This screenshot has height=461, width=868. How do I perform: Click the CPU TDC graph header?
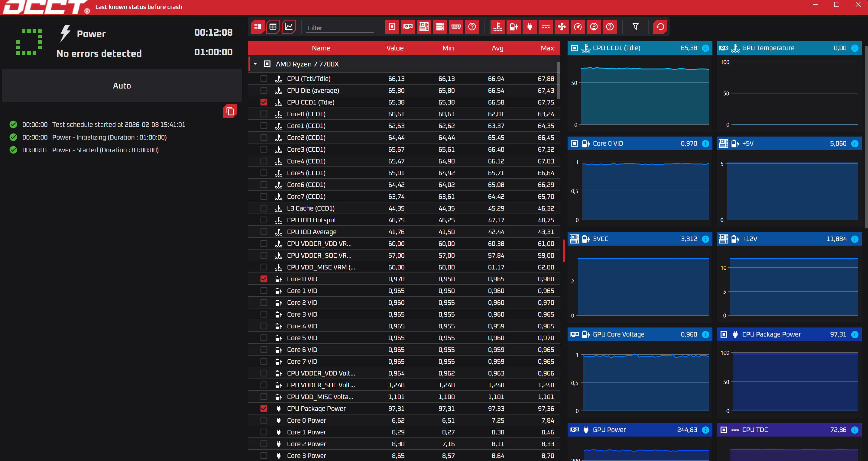(789, 430)
